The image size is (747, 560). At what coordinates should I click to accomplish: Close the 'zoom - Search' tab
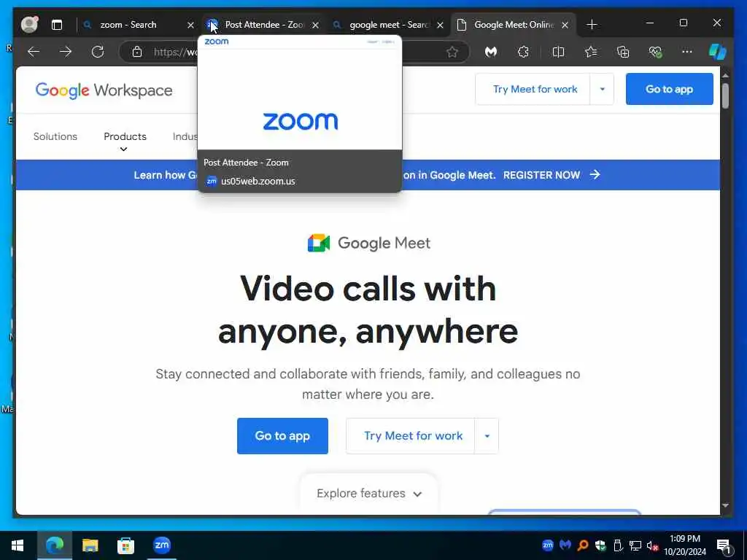(x=190, y=25)
